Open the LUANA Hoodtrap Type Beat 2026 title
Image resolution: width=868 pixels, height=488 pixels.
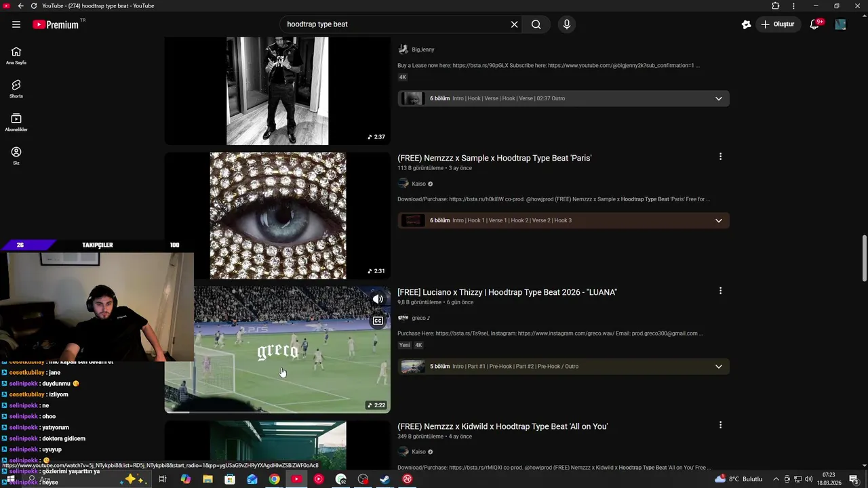[507, 292]
